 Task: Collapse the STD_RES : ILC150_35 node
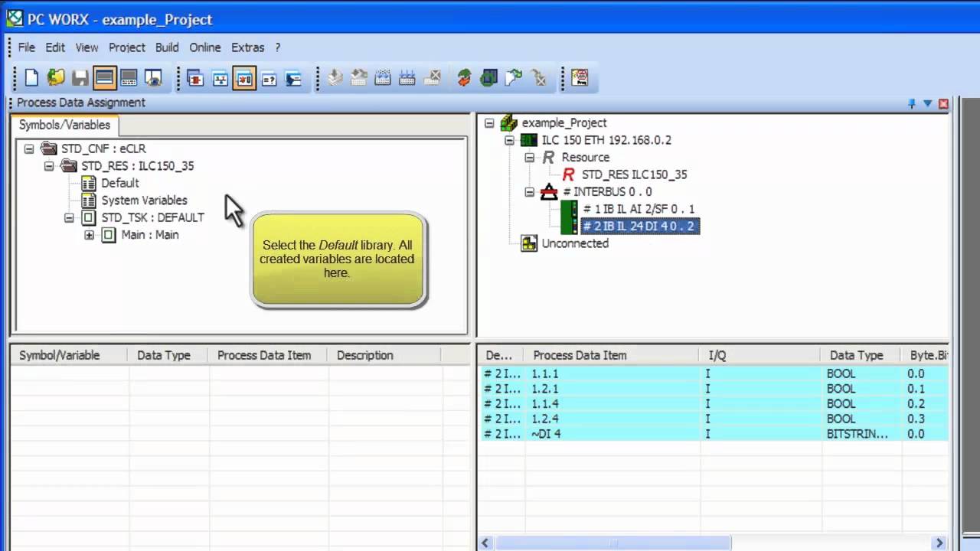49,166
